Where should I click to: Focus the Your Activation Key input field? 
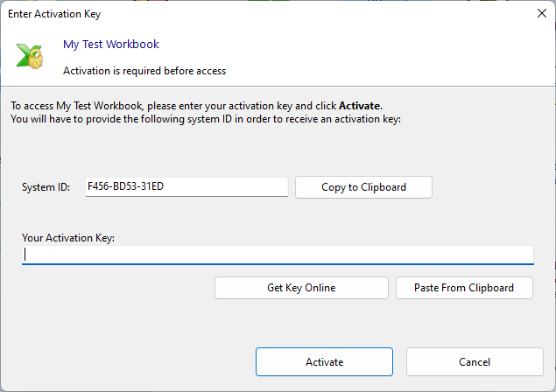click(278, 255)
